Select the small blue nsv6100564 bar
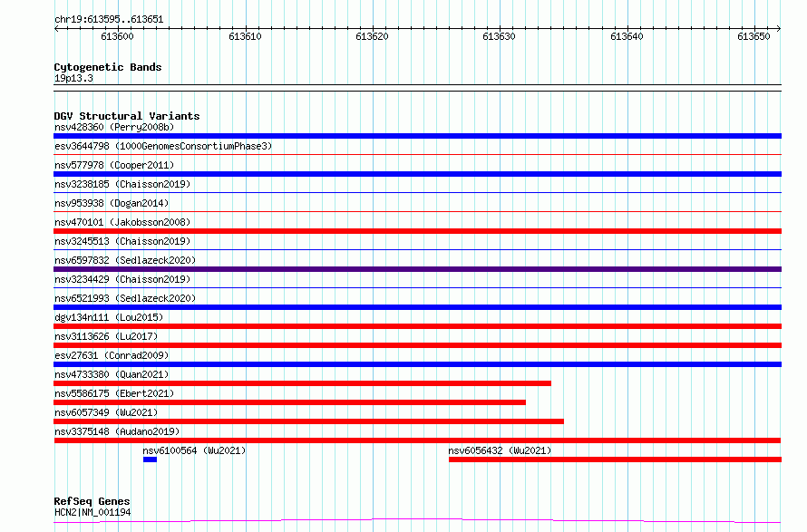Viewport: 807px width, 532px height. point(150,459)
